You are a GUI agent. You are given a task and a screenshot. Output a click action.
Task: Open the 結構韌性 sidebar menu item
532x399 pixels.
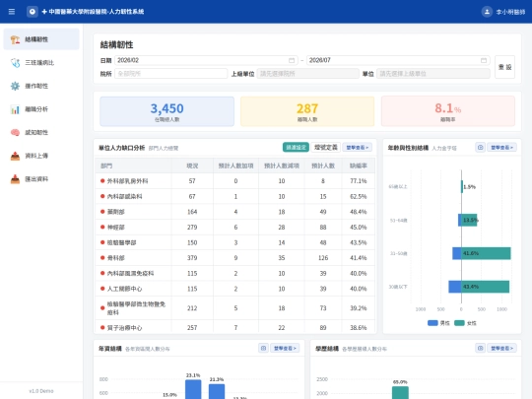point(41,39)
